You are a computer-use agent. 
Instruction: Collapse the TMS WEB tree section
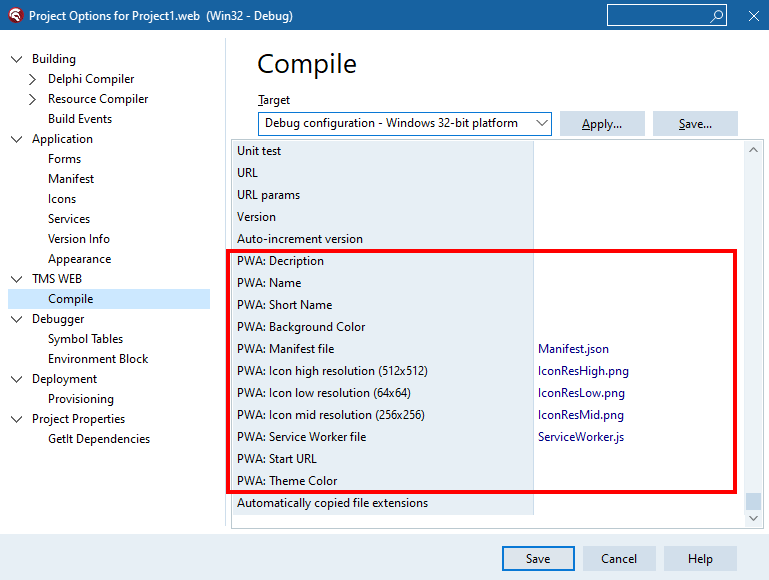(16, 279)
